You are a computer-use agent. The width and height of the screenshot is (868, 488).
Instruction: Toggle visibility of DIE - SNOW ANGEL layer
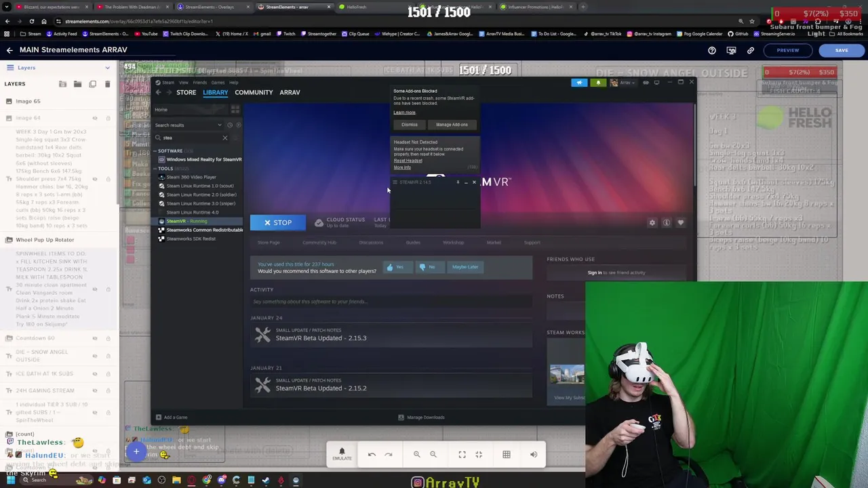click(x=95, y=356)
